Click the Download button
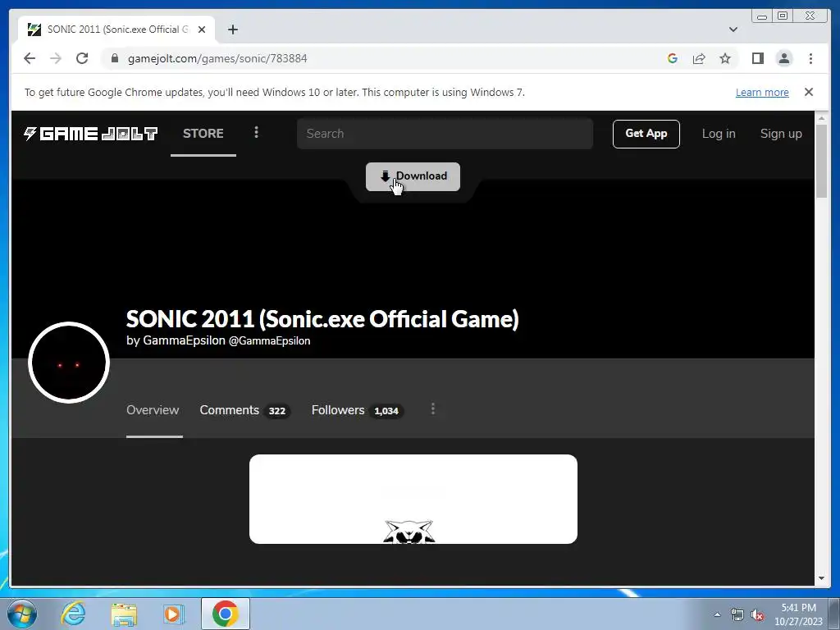The height and width of the screenshot is (630, 840). 413,176
